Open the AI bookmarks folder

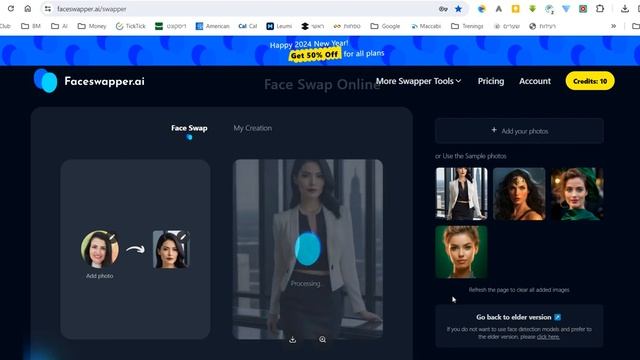60,26
